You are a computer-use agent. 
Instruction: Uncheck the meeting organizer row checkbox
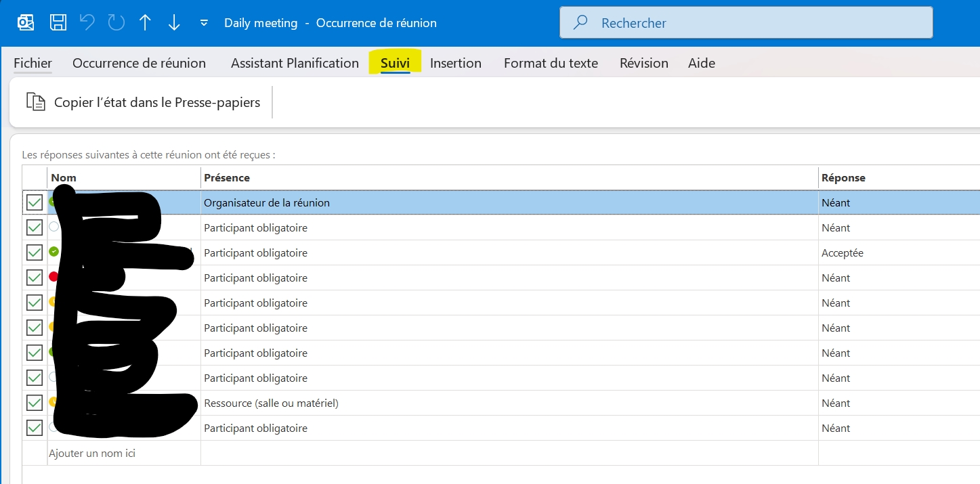pyautogui.click(x=35, y=203)
